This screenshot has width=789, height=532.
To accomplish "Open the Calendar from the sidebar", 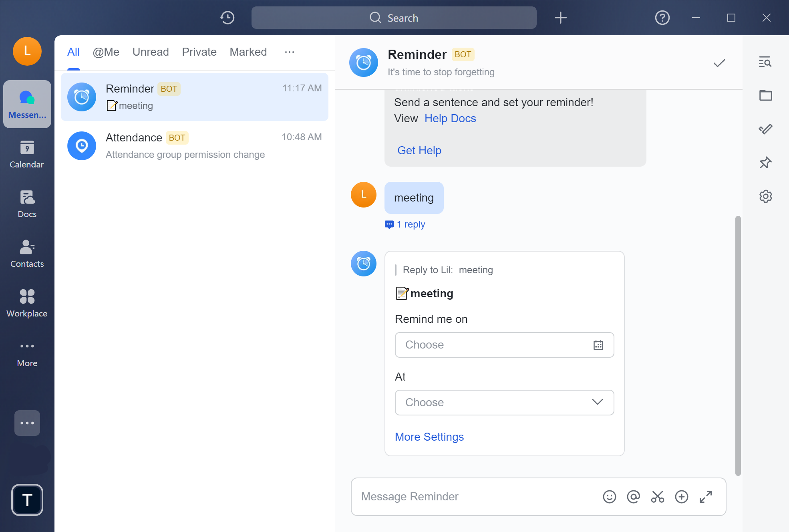I will [26, 154].
